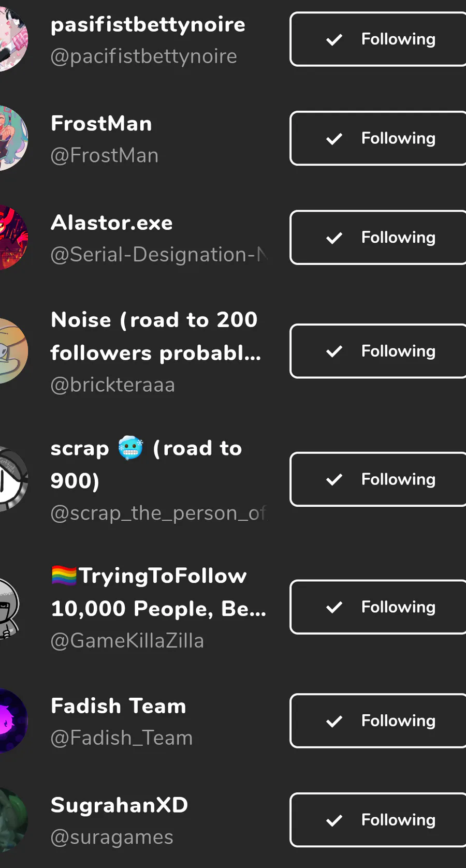Click the TryingToFollow 10,000 People name

[158, 592]
